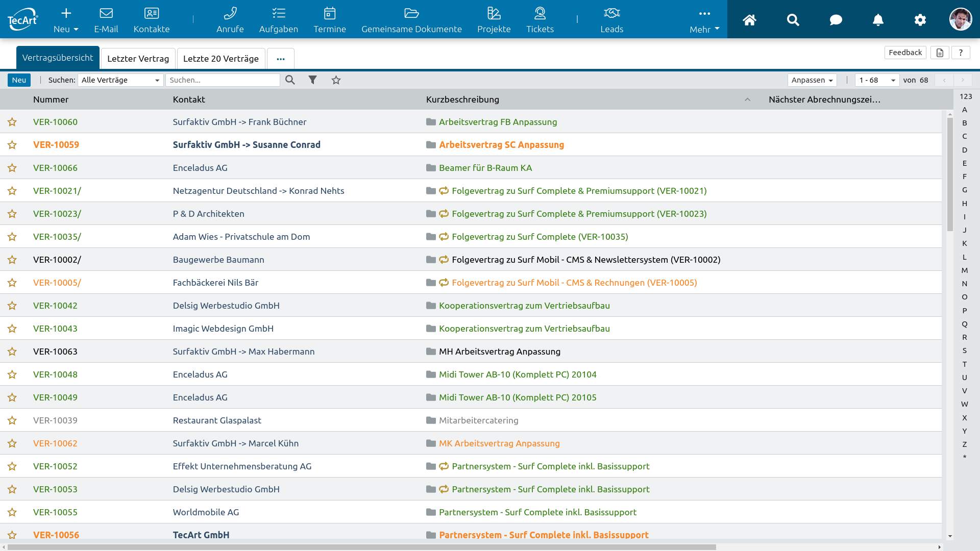Switch to Letzter Vertrag tab

tap(138, 59)
